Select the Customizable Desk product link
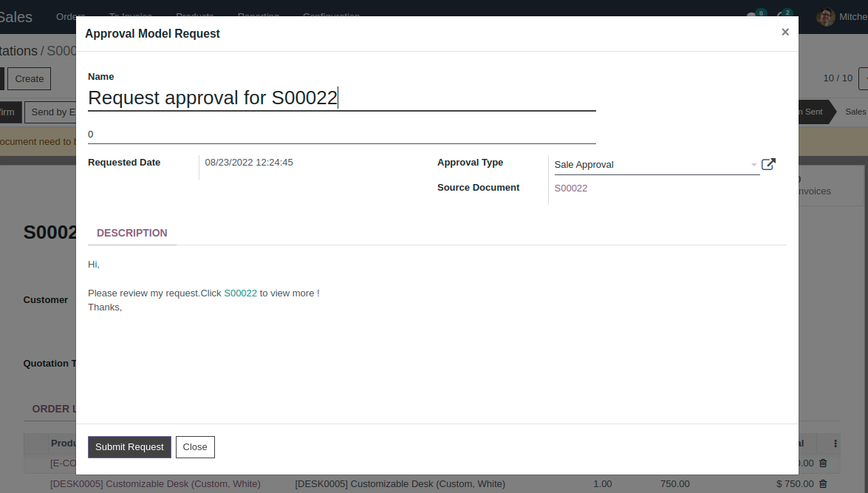This screenshot has height=493, width=868. (155, 484)
